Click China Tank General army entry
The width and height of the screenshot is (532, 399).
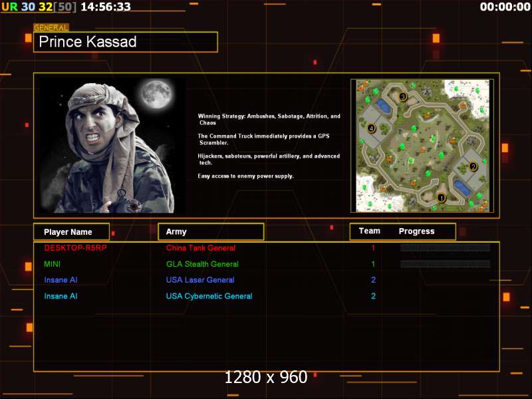201,248
